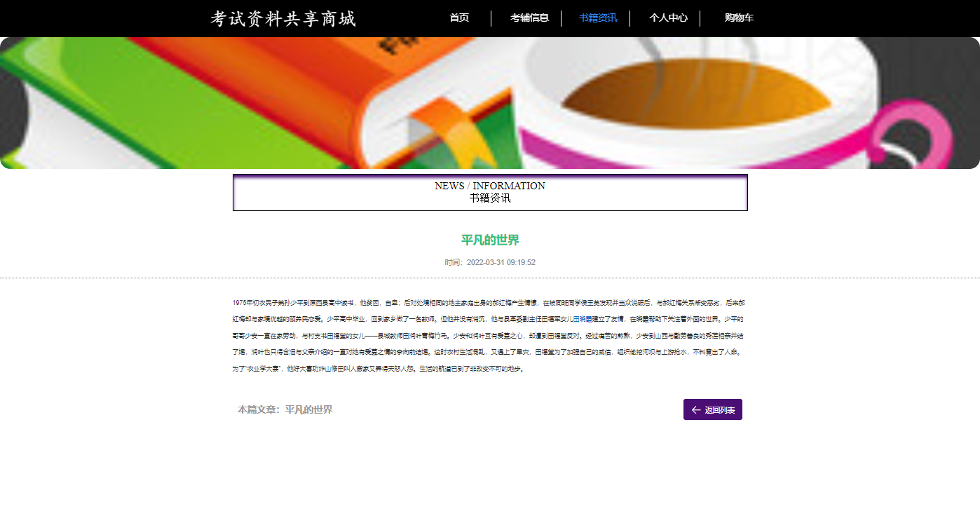Open 个人中心 personal center
This screenshot has width=980, height=516.
(668, 18)
